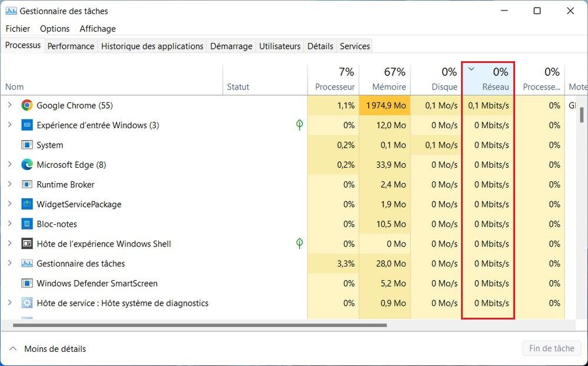Image resolution: width=588 pixels, height=366 pixels.
Task: Expand the Runtime Broker process
Action: (x=10, y=184)
